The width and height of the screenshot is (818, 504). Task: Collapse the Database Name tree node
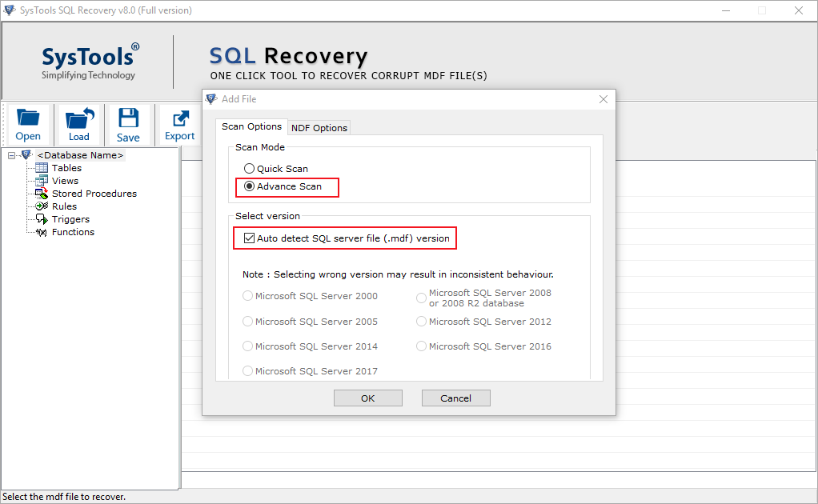click(11, 155)
